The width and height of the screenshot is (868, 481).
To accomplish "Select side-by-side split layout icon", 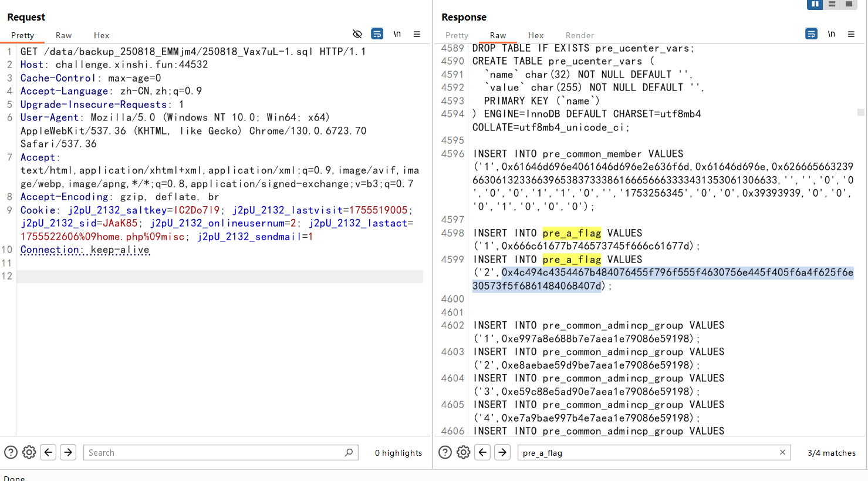I will (815, 4).
